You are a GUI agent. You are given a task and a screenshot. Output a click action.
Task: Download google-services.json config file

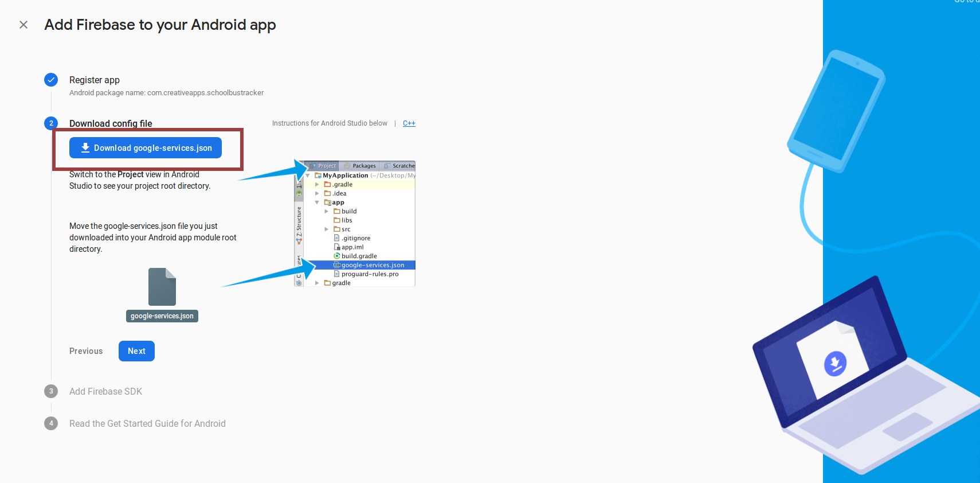click(146, 148)
